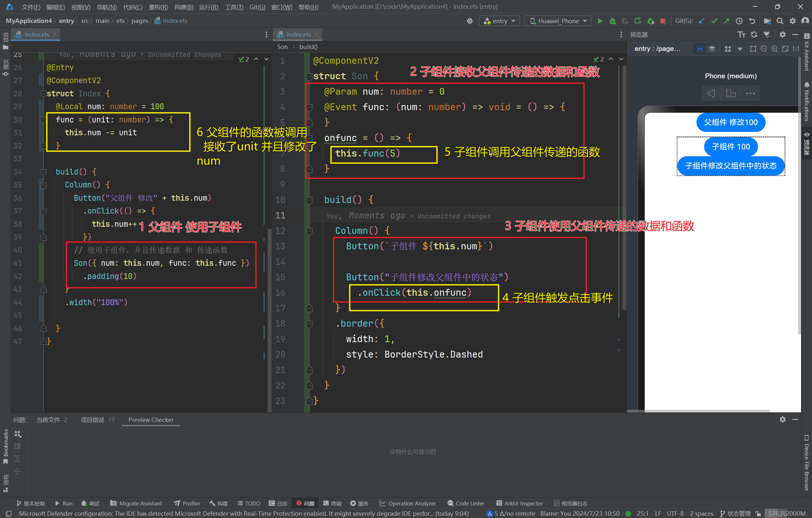This screenshot has height=518, width=812.
Task: Click the red Stop button
Action: pyautogui.click(x=662, y=21)
